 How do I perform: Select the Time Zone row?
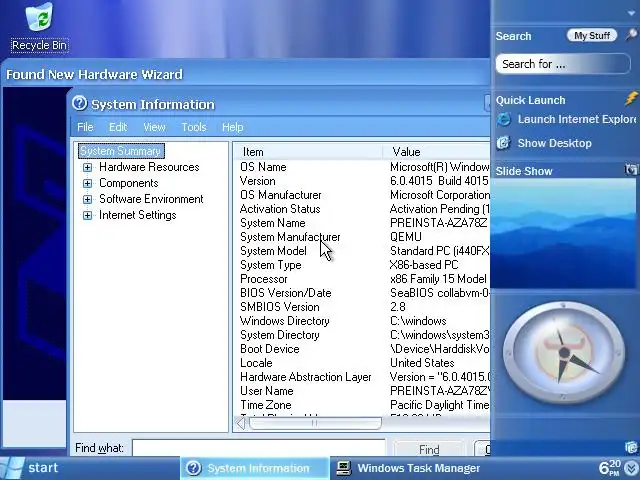pos(364,405)
